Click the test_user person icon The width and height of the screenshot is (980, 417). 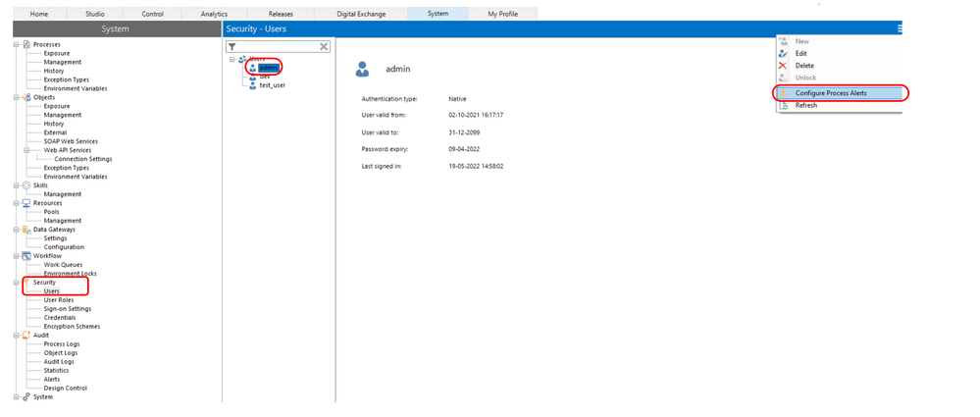coord(252,85)
